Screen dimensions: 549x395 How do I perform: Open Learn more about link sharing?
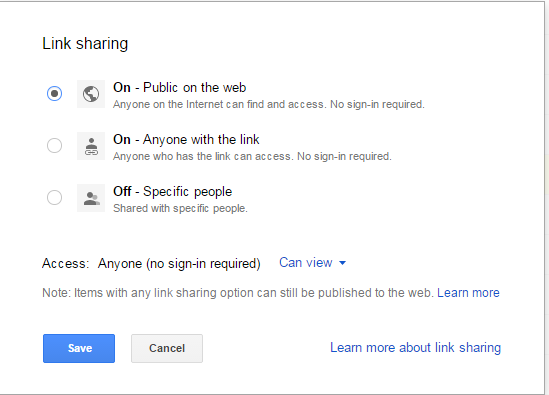416,347
